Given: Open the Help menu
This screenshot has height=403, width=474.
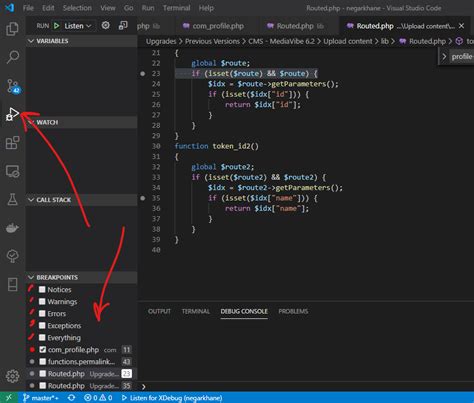Looking at the screenshot, I should [206, 8].
